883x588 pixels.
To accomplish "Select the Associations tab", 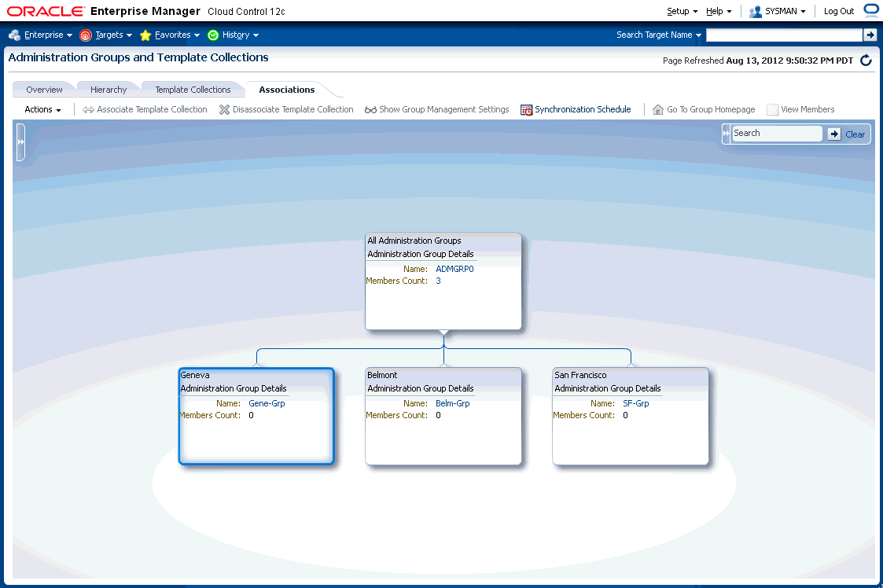I will point(287,90).
